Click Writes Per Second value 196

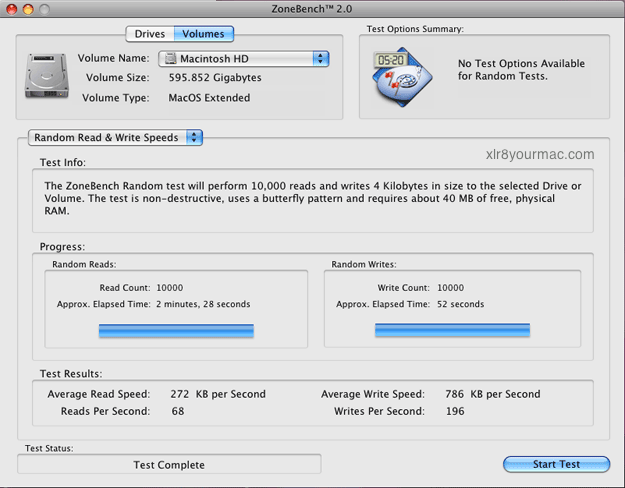tap(455, 411)
